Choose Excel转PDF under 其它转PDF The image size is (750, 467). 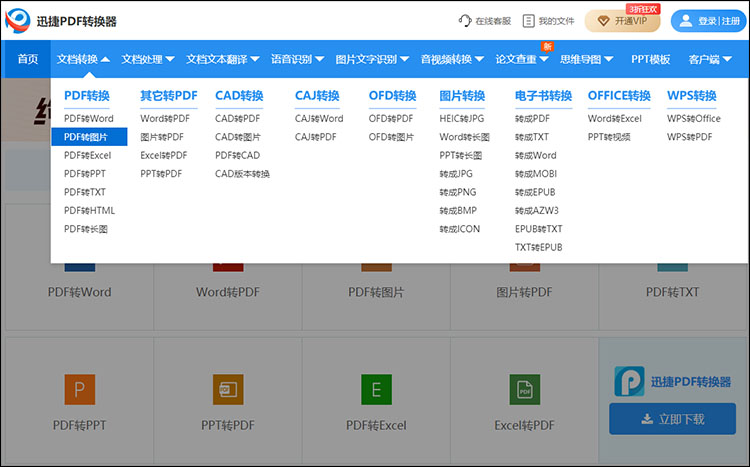(x=164, y=155)
